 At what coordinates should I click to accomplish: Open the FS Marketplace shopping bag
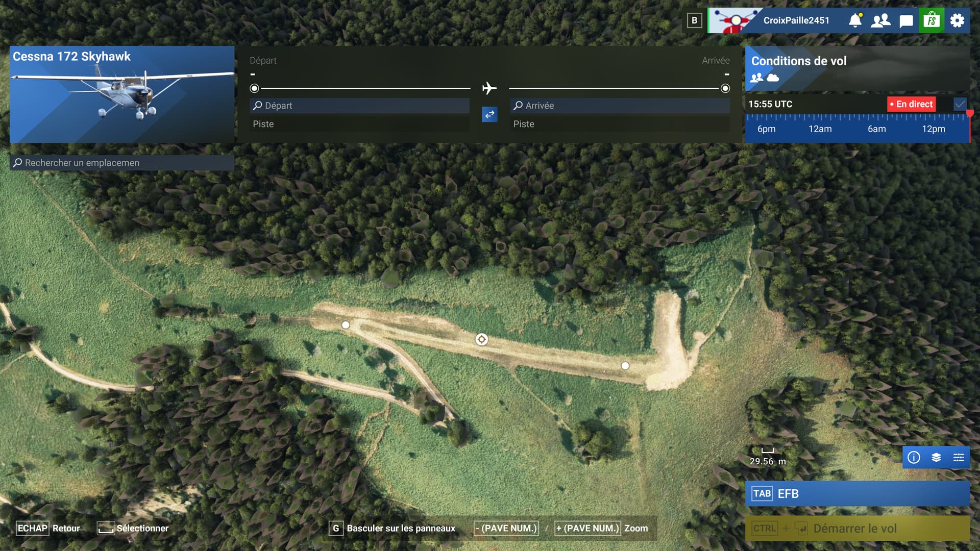[932, 20]
